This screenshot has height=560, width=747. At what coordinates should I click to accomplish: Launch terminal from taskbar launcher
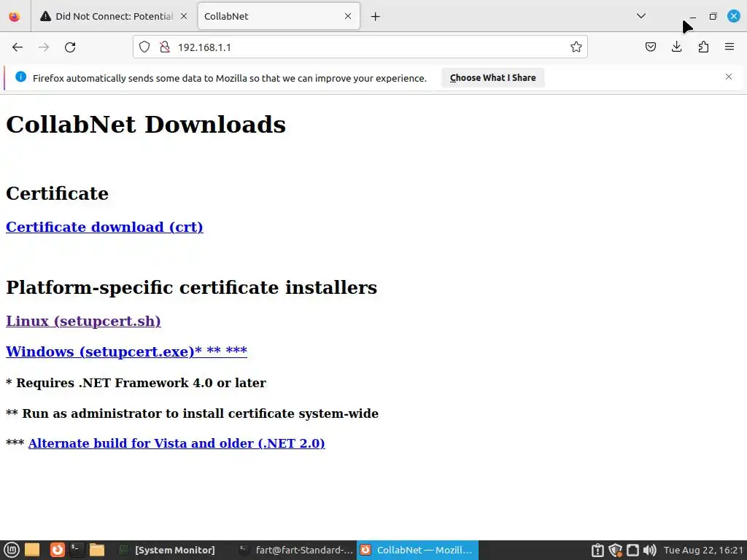coord(77,550)
